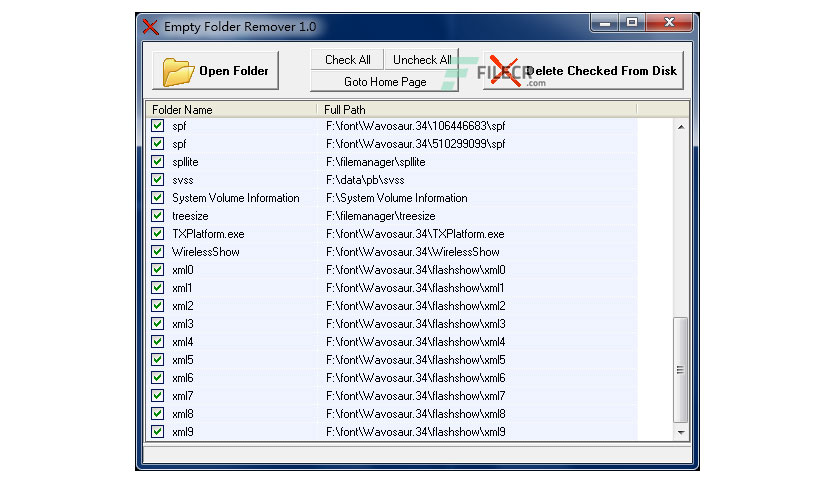836x484 pixels.
Task: Click the scroll down arrow of the list
Action: (681, 432)
